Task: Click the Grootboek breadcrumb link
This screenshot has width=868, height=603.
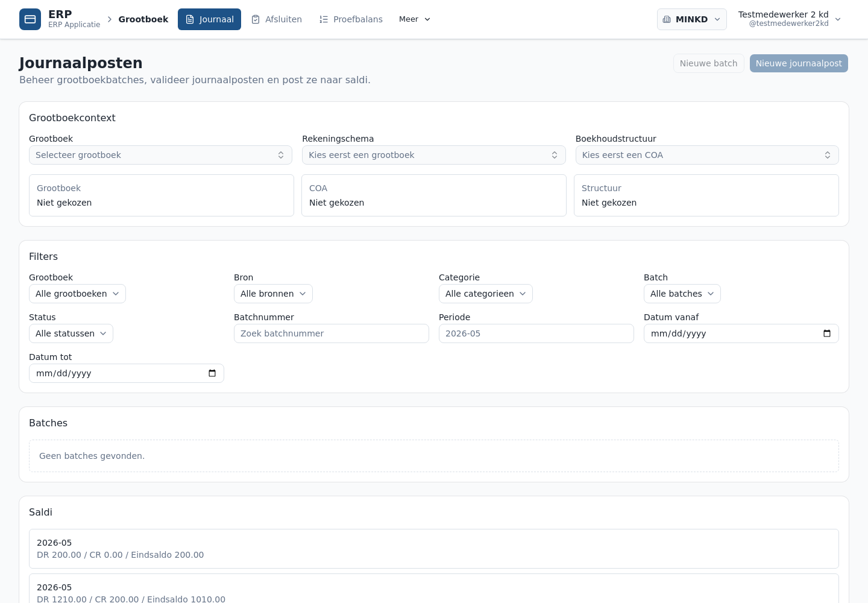Action: point(143,19)
